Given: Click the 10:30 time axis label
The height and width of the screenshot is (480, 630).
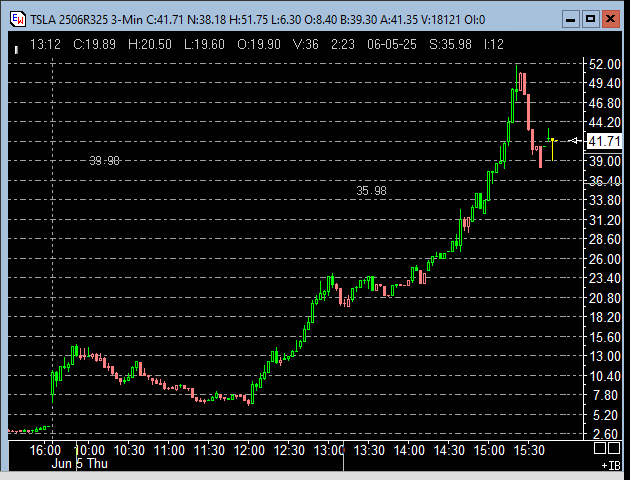Looking at the screenshot, I should tap(129, 450).
